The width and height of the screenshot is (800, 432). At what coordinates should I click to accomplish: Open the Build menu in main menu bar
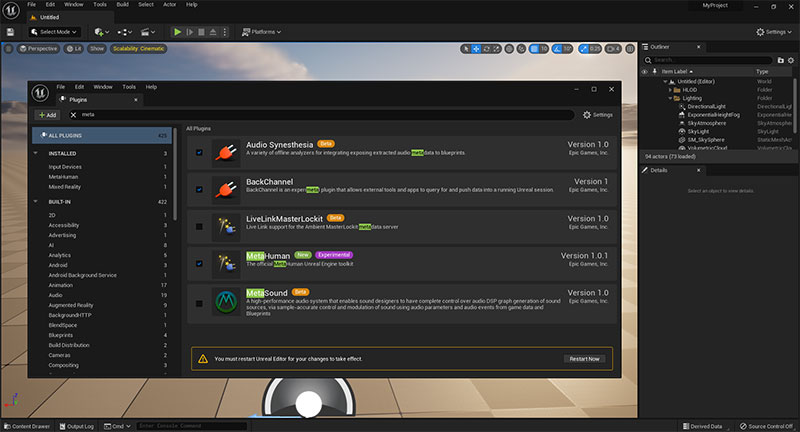pyautogui.click(x=122, y=5)
